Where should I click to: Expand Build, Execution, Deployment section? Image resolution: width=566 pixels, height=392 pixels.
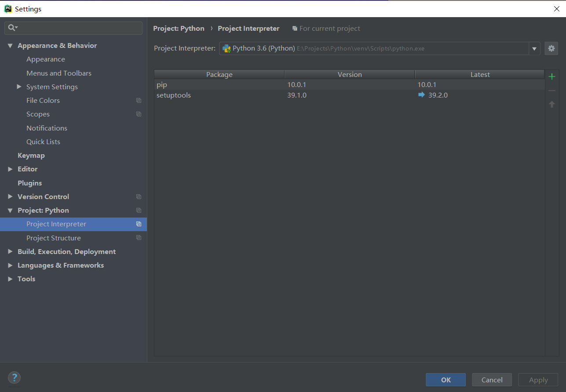click(x=10, y=252)
